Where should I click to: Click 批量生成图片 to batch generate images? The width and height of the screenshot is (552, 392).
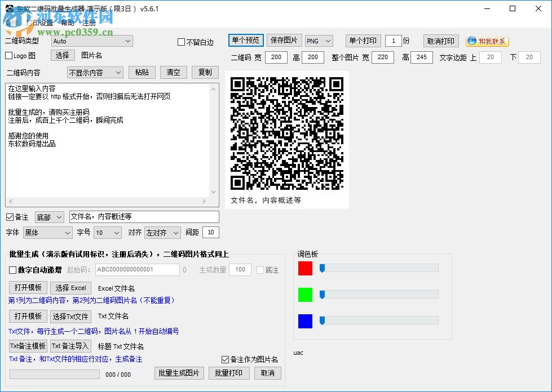pos(179,373)
